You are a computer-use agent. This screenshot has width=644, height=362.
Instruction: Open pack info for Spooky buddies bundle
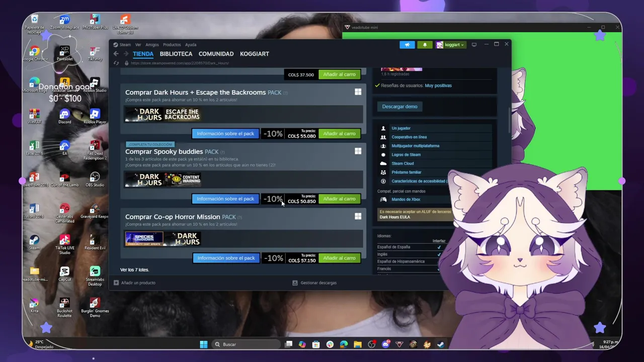click(225, 199)
